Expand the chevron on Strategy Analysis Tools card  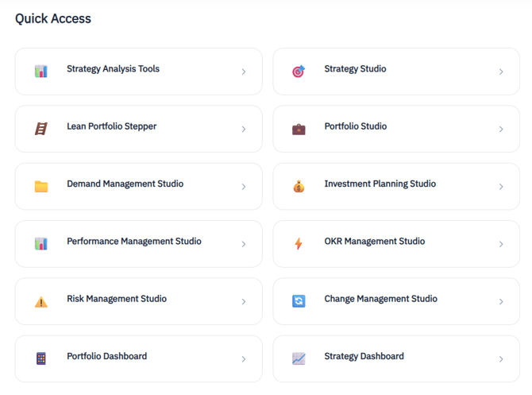tap(244, 72)
